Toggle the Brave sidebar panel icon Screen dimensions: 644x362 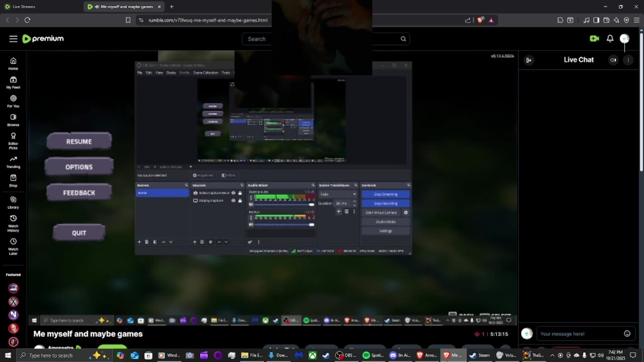click(596, 20)
